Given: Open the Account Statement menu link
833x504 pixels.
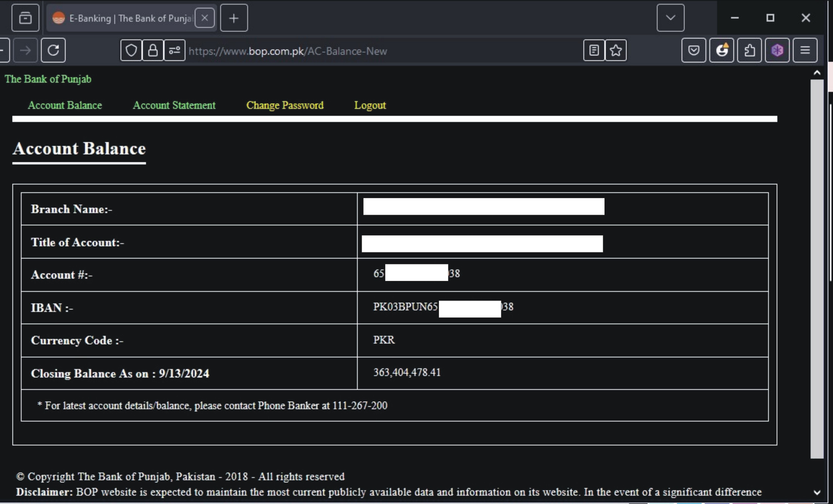Looking at the screenshot, I should [174, 105].
